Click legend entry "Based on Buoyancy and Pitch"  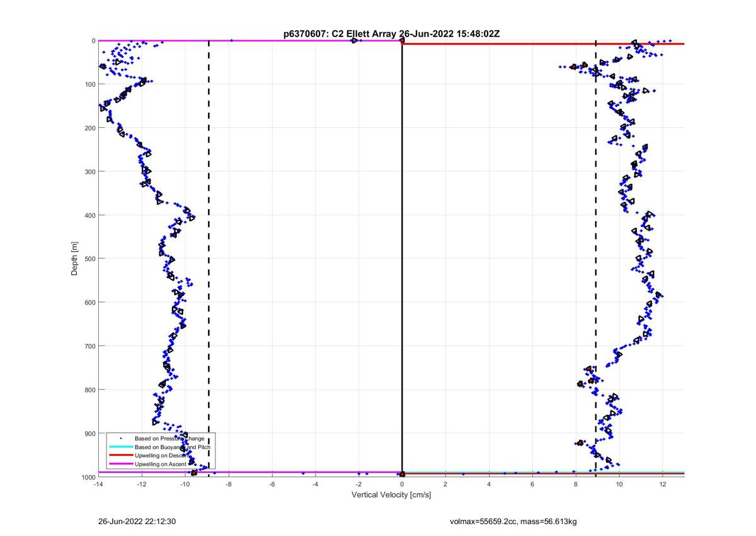(173, 447)
